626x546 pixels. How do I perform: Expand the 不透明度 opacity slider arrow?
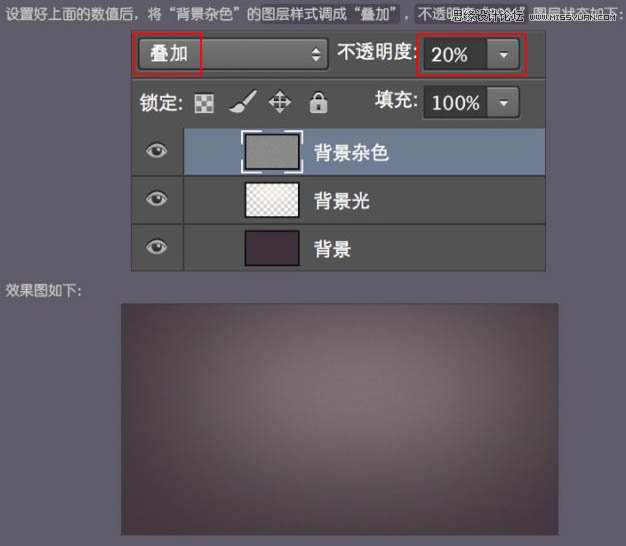[503, 54]
